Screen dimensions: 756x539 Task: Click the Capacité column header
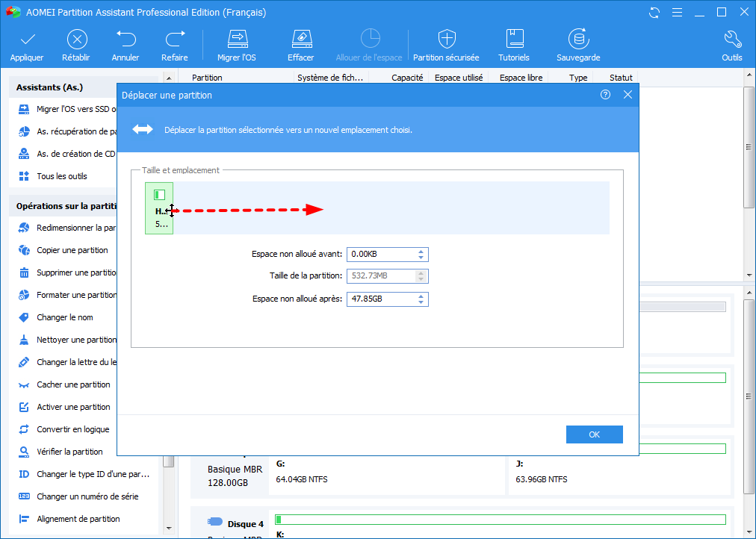(x=407, y=78)
